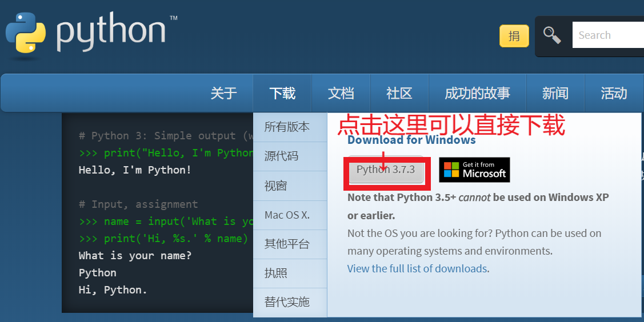Click the python wordmark text

111,32
